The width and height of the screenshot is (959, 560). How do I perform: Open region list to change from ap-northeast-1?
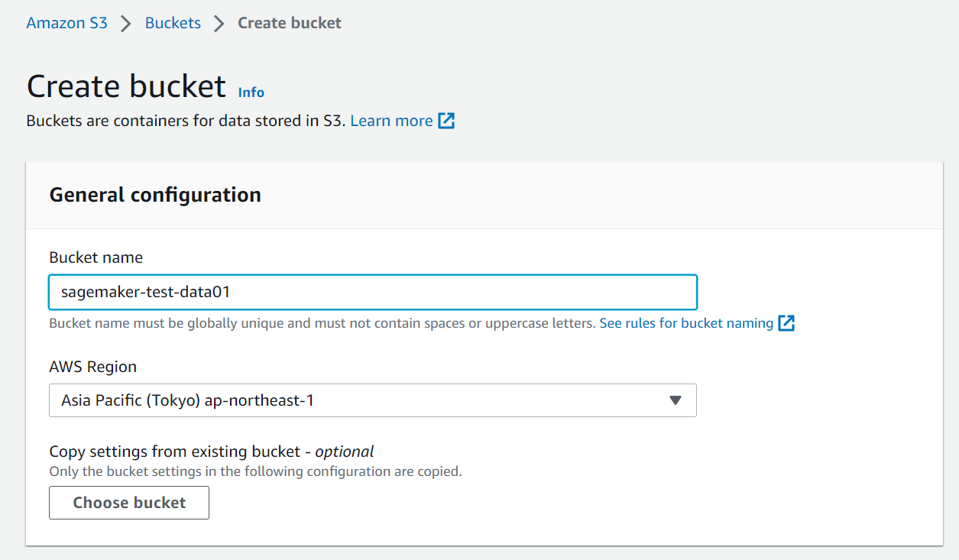[x=372, y=400]
